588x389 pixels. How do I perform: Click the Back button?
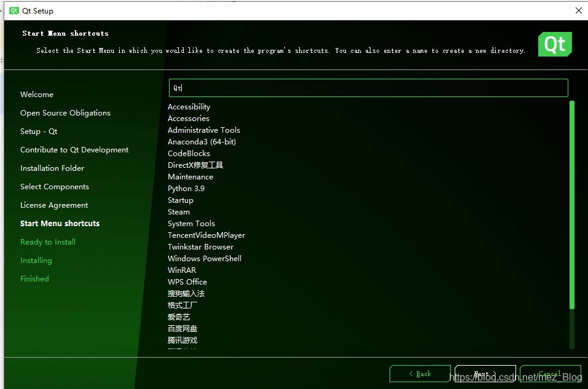420,374
